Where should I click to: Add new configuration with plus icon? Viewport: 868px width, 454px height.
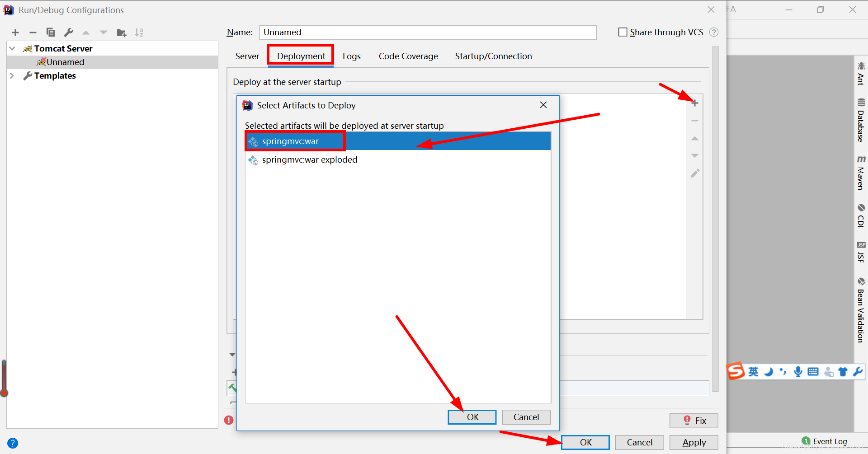click(15, 33)
